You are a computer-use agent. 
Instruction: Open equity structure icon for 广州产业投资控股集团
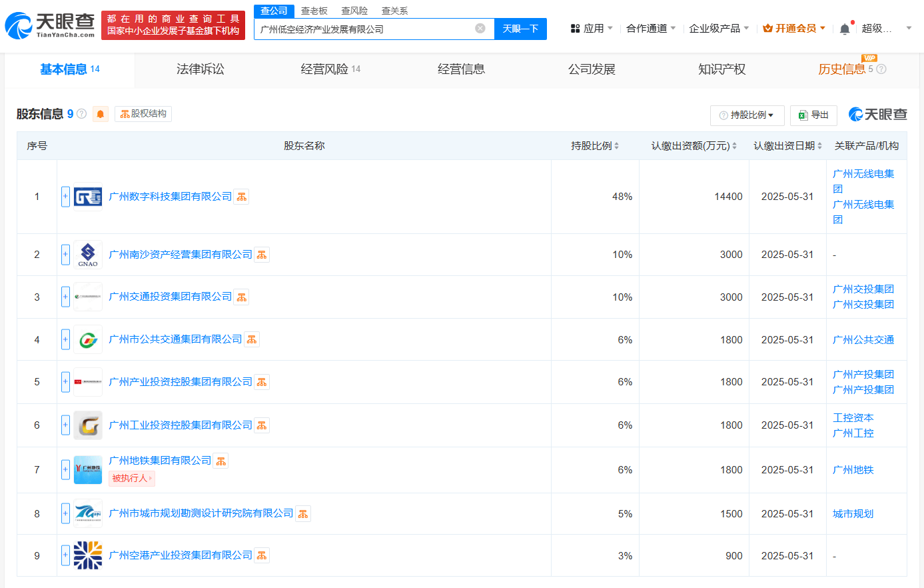(262, 382)
